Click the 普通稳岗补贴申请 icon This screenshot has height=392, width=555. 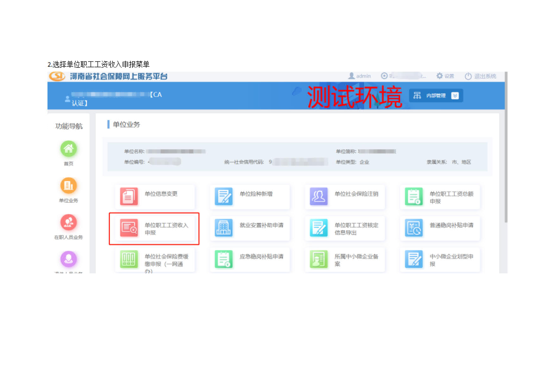click(414, 228)
